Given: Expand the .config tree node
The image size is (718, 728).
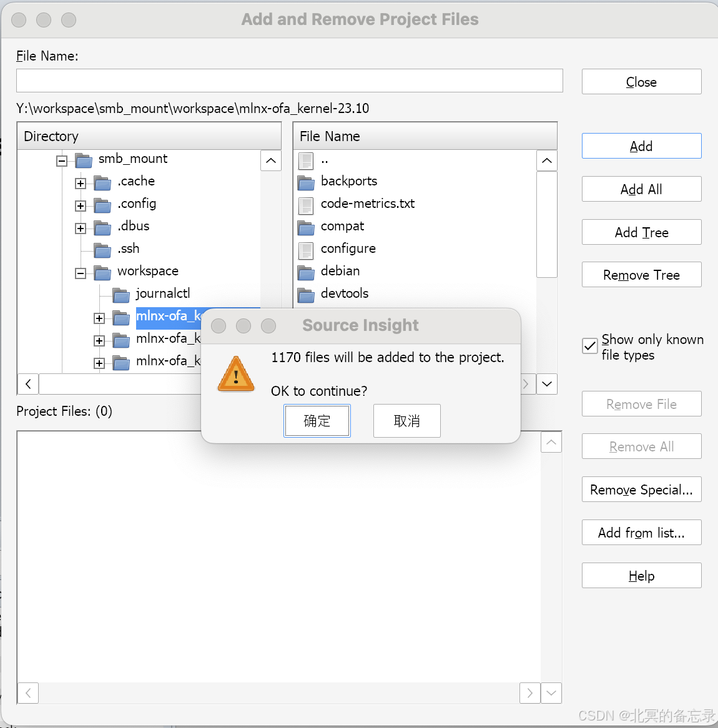Looking at the screenshot, I should click(81, 205).
